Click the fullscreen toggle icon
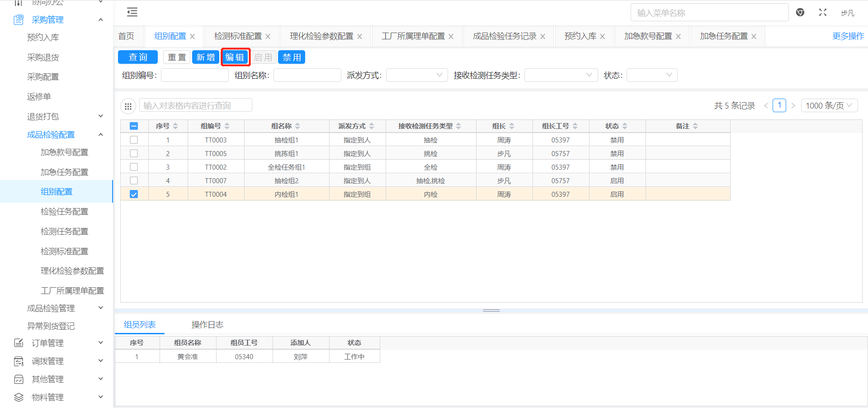Viewport: 868px width, 408px height. tap(823, 13)
